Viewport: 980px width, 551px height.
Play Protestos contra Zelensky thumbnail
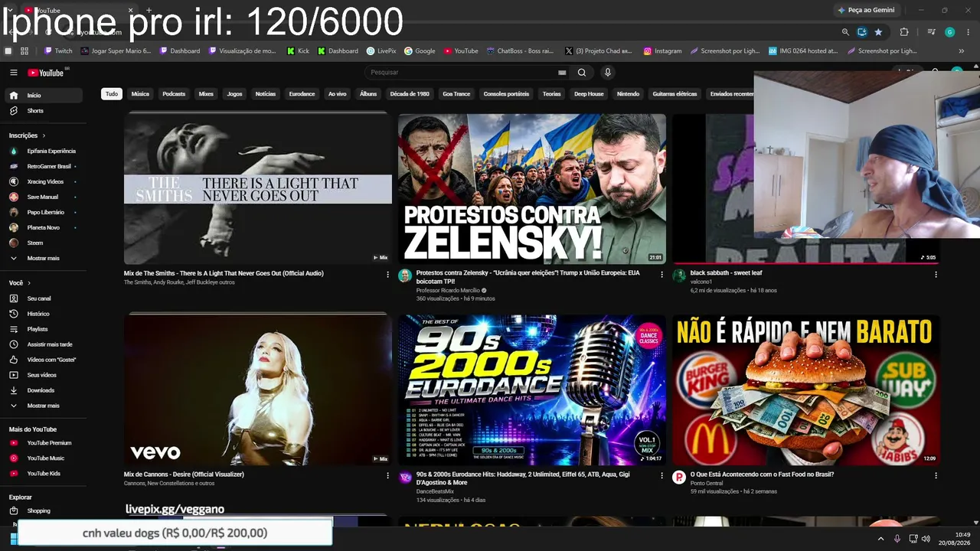click(x=532, y=188)
